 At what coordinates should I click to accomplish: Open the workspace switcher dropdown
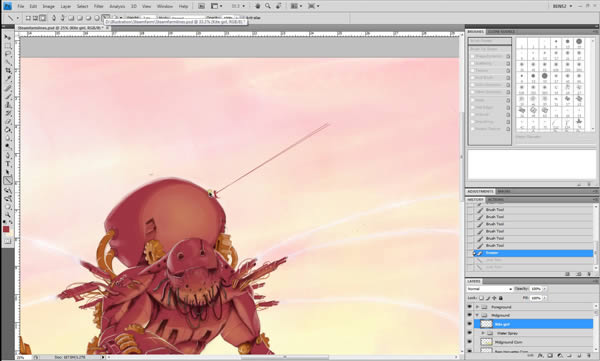[x=562, y=6]
